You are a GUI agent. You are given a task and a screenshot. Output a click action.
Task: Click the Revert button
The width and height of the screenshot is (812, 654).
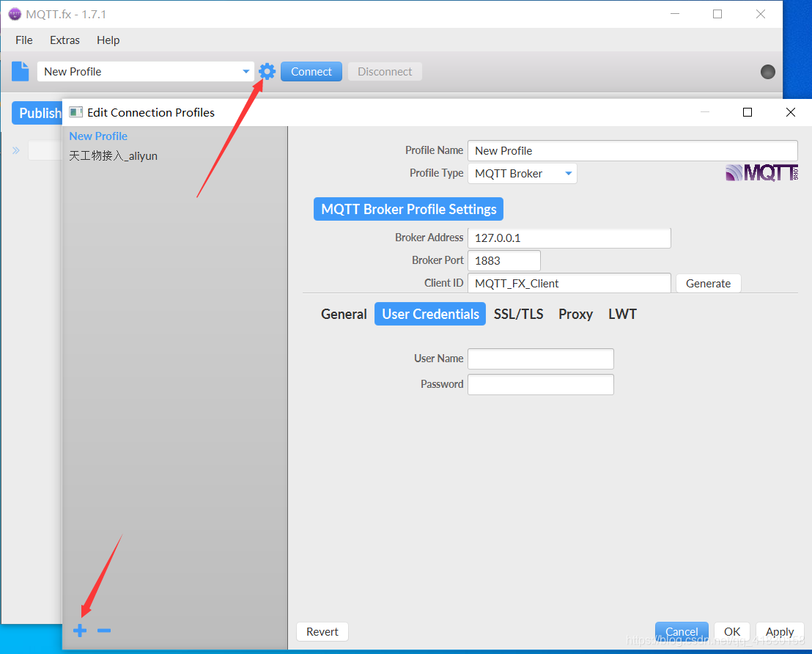322,632
